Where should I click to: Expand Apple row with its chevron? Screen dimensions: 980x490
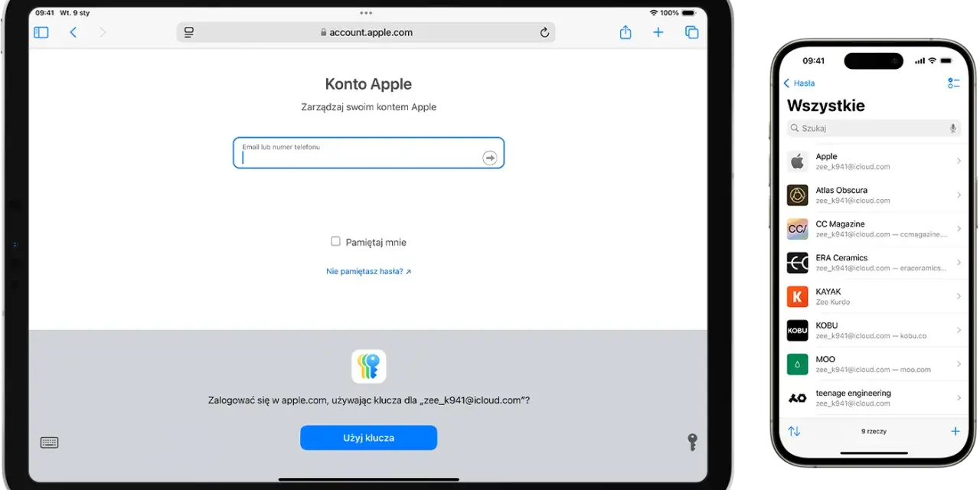tap(959, 161)
